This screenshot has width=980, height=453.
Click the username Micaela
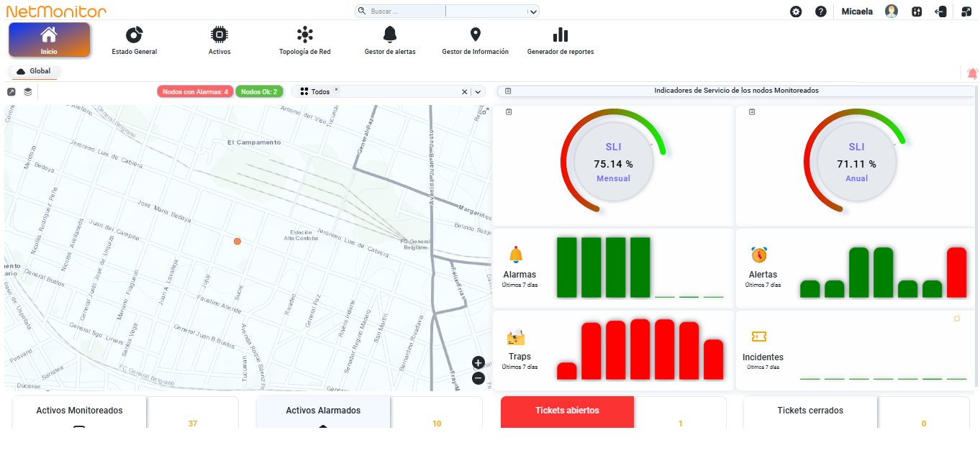coord(857,12)
